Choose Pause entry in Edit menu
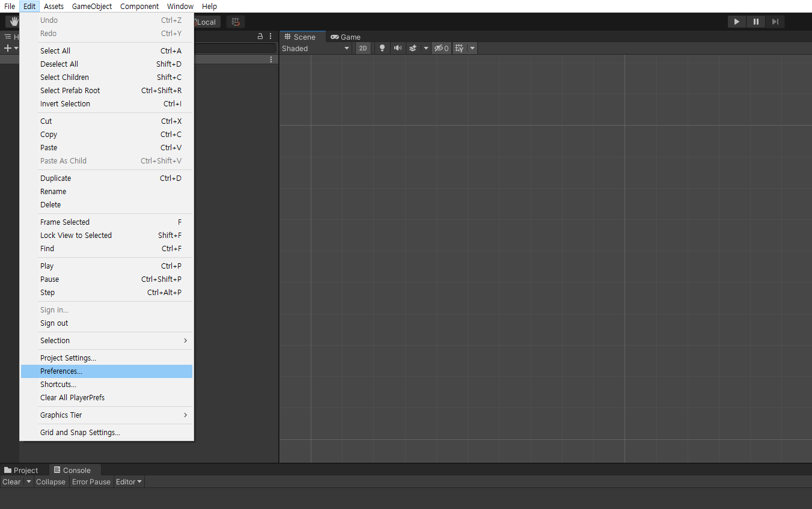 [106, 279]
